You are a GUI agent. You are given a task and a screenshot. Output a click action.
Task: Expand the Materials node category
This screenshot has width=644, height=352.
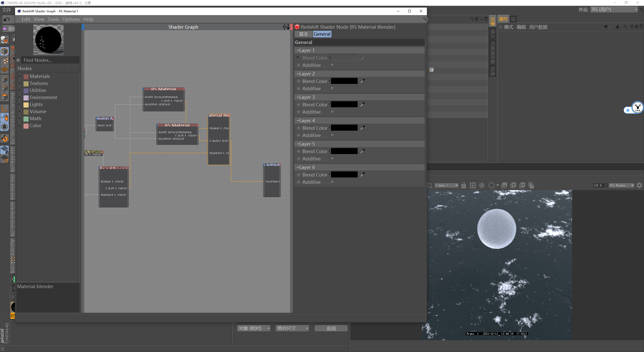click(x=20, y=76)
